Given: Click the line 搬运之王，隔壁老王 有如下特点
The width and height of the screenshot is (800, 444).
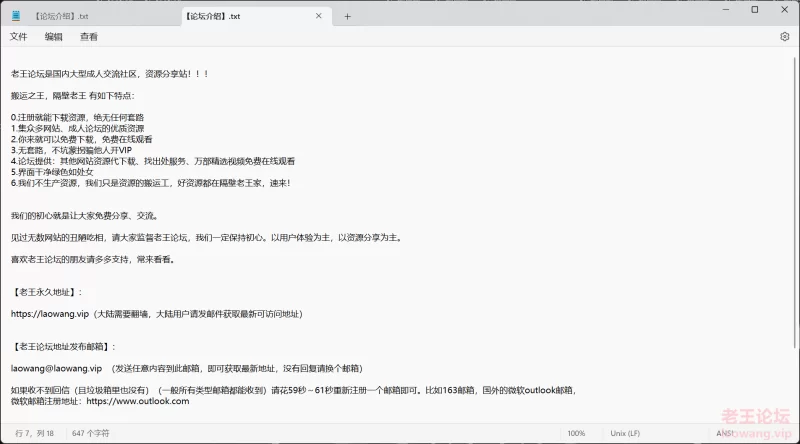Looking at the screenshot, I should click(x=72, y=95).
